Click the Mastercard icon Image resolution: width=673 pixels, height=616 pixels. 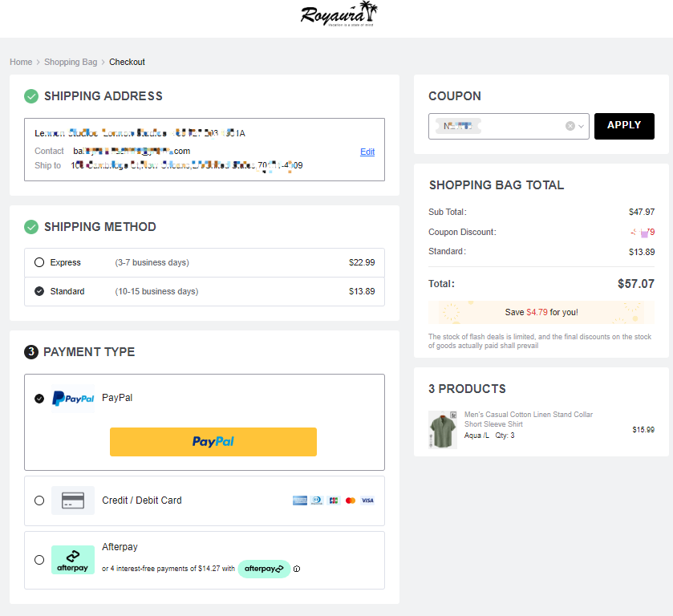351,500
